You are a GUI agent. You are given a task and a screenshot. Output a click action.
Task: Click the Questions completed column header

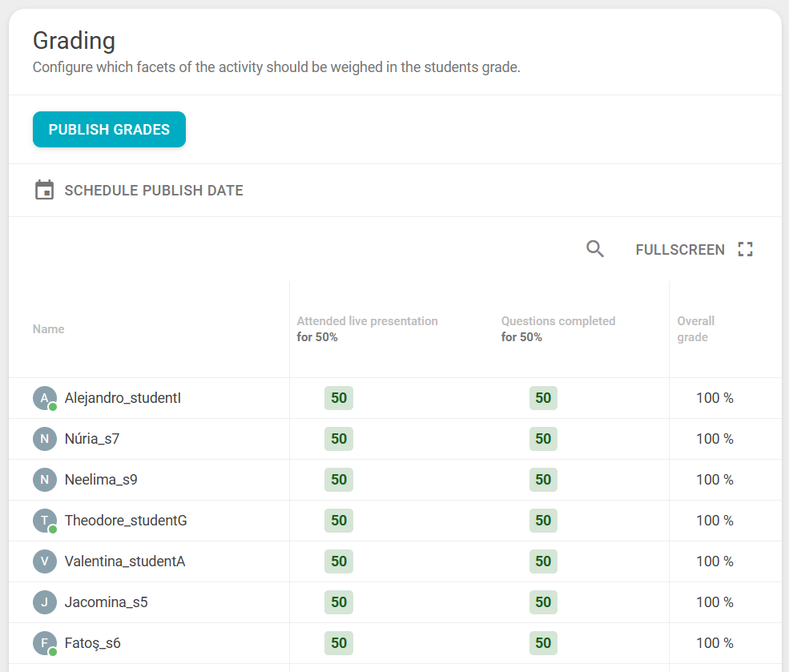(558, 329)
